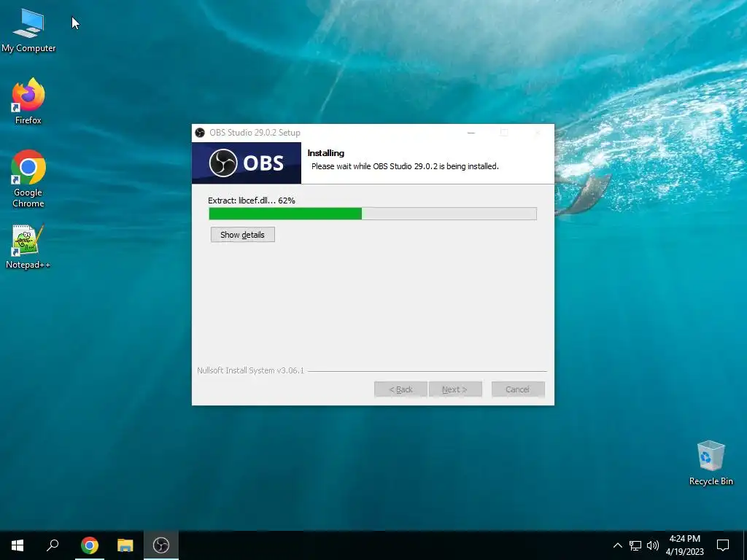
Task: Open Notepad++ desktop shortcut
Action: point(28,246)
